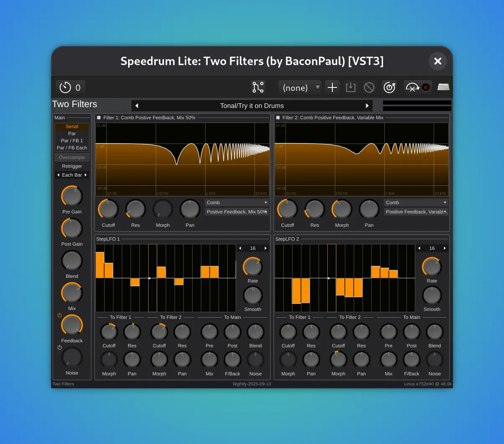This screenshot has width=504, height=444.
Task: Click Filter 2 Morph knob
Action: [x=342, y=209]
